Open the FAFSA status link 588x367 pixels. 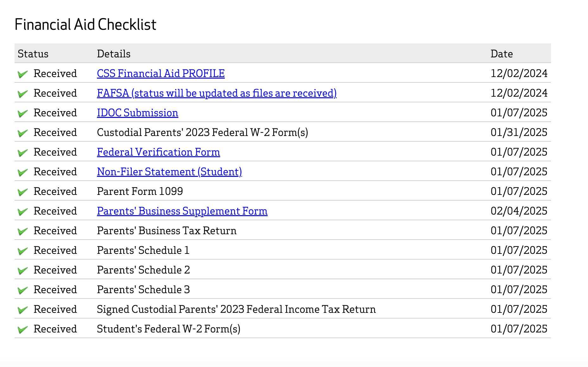click(x=217, y=93)
